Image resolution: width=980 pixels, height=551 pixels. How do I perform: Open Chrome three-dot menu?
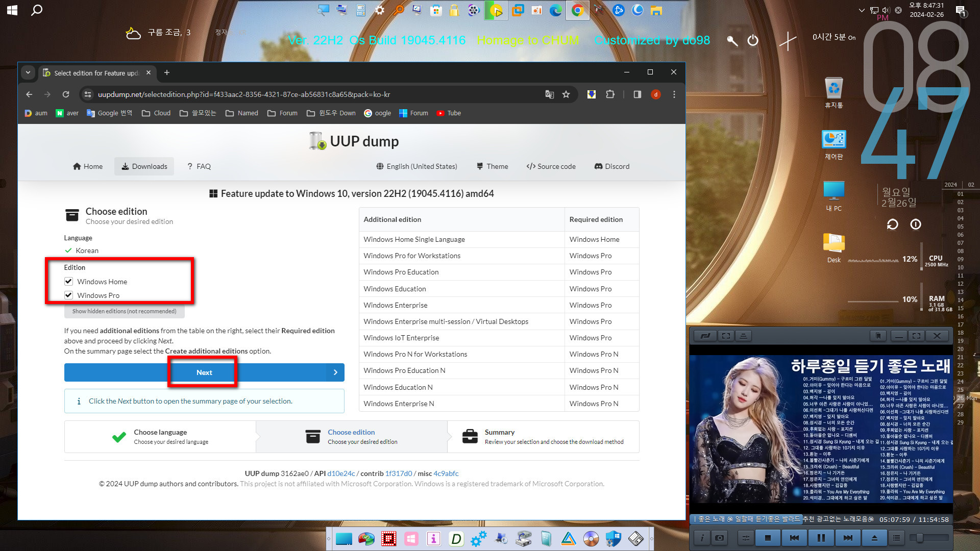tap(674, 94)
